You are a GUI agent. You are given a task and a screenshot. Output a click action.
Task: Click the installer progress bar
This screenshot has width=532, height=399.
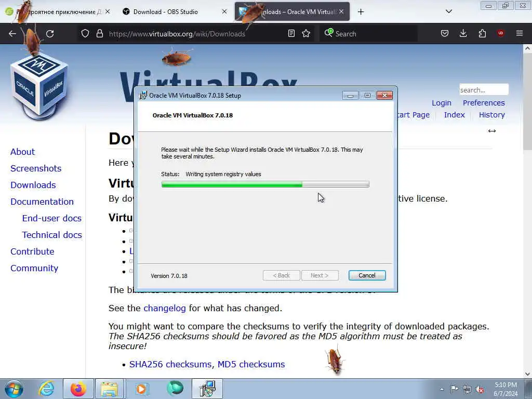point(265,184)
